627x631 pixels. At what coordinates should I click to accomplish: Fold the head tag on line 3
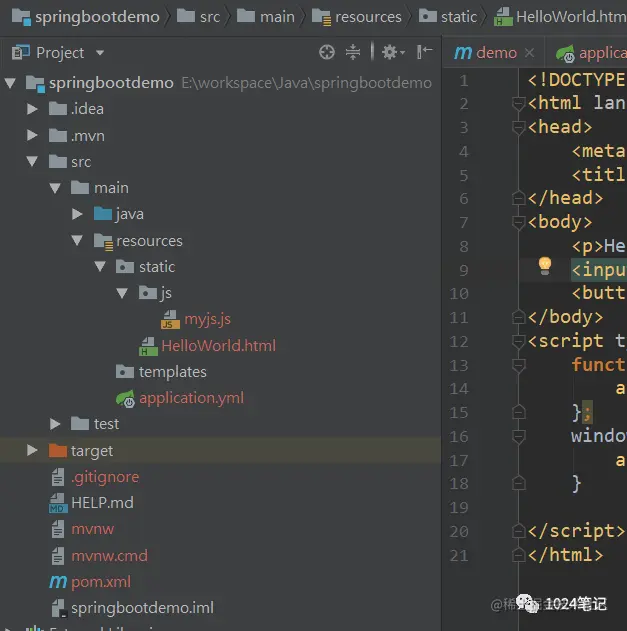click(518, 127)
